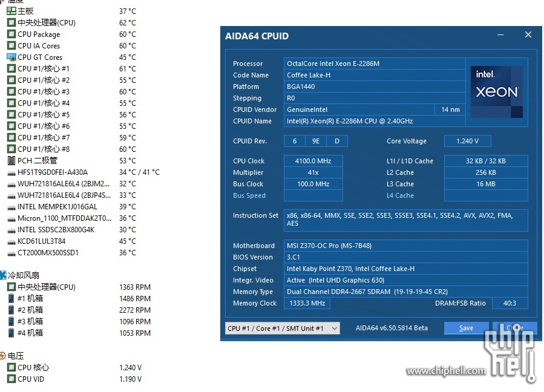Click the drive icon for Micron_1100_MTFDDAK2T0
This screenshot has width=544, height=392.
[x=11, y=219]
